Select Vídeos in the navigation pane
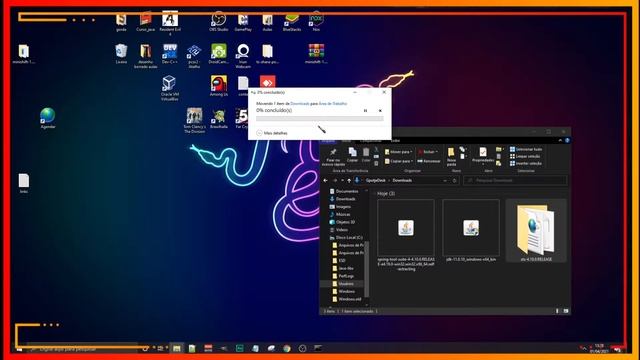Screen dimensions: 640x360 click(x=339, y=230)
